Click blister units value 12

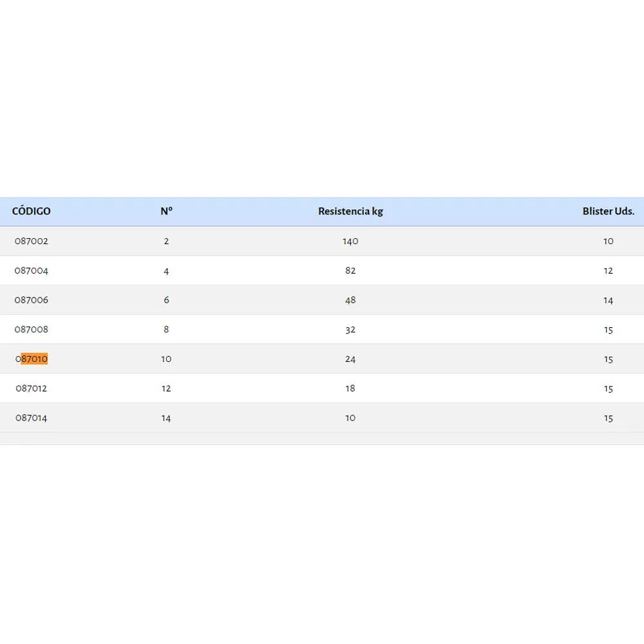click(x=608, y=271)
